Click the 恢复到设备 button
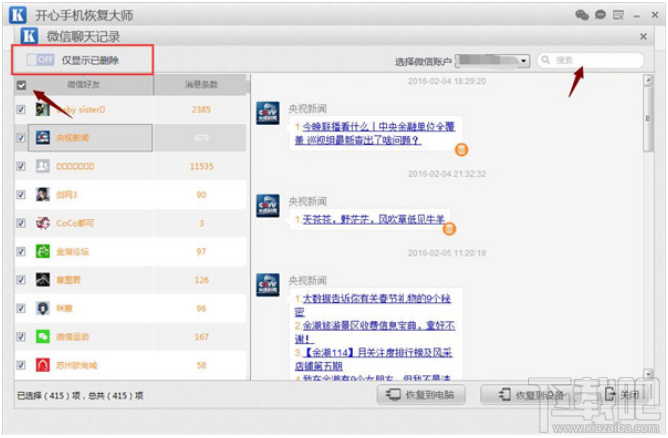 [x=531, y=395]
